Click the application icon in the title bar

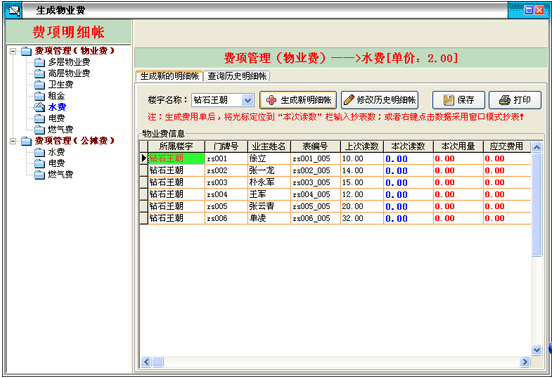tap(14, 10)
